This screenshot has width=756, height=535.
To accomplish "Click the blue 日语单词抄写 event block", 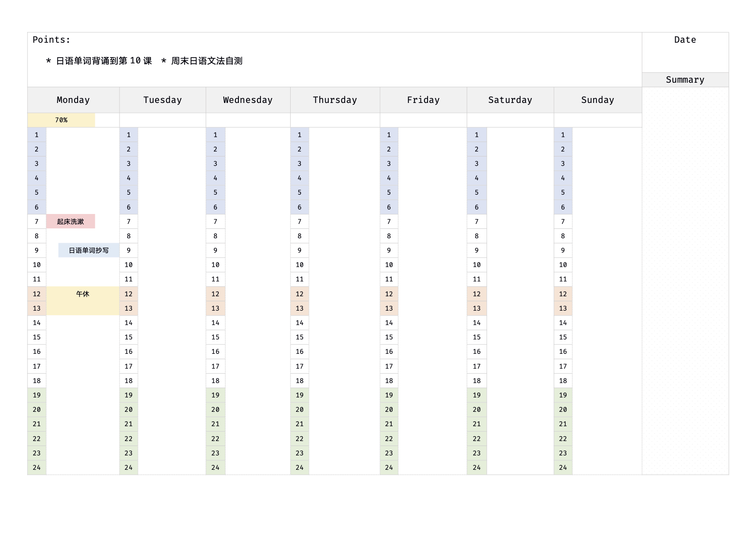I will (x=88, y=250).
